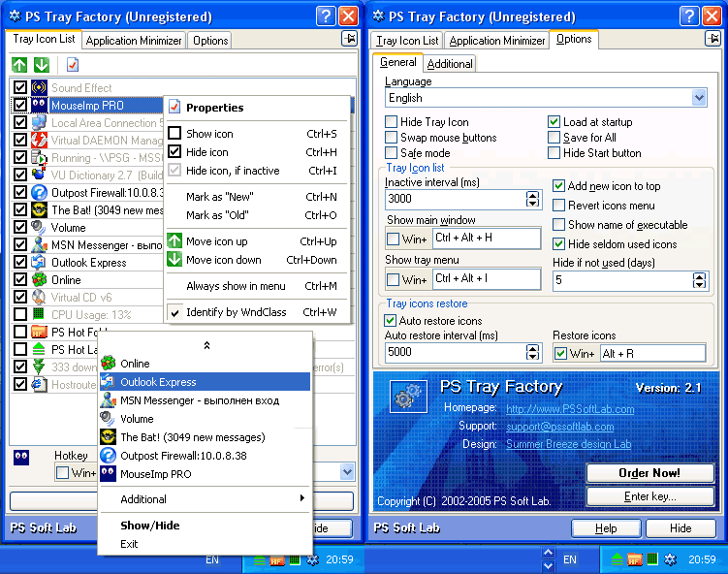Open properties via the red checkmark toolbar icon
This screenshot has width=728, height=574.
pos(73,65)
